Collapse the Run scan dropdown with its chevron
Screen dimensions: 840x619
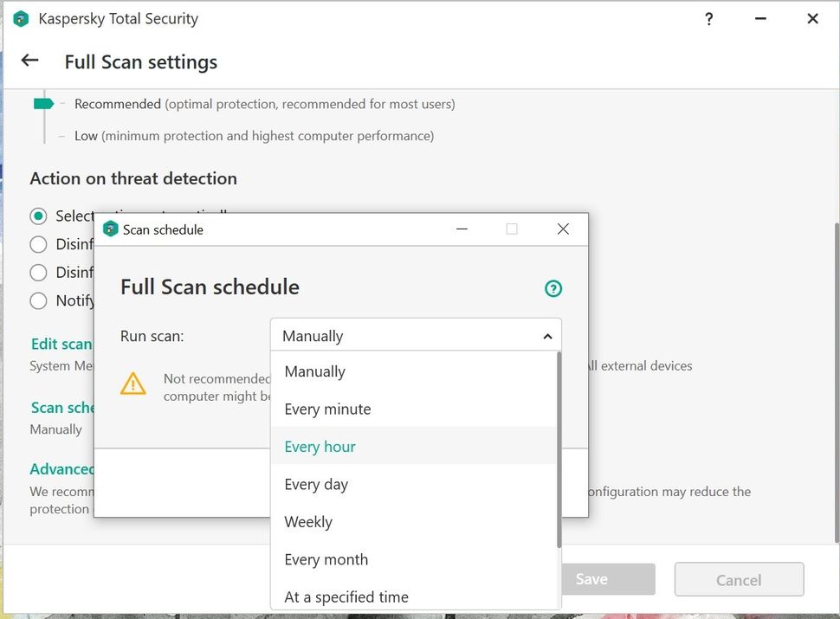[x=547, y=335]
